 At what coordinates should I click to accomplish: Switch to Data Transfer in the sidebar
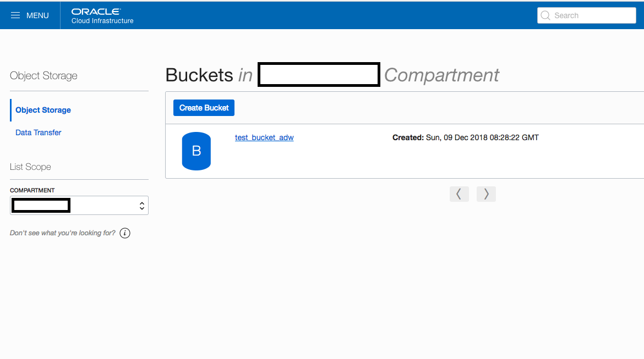38,132
